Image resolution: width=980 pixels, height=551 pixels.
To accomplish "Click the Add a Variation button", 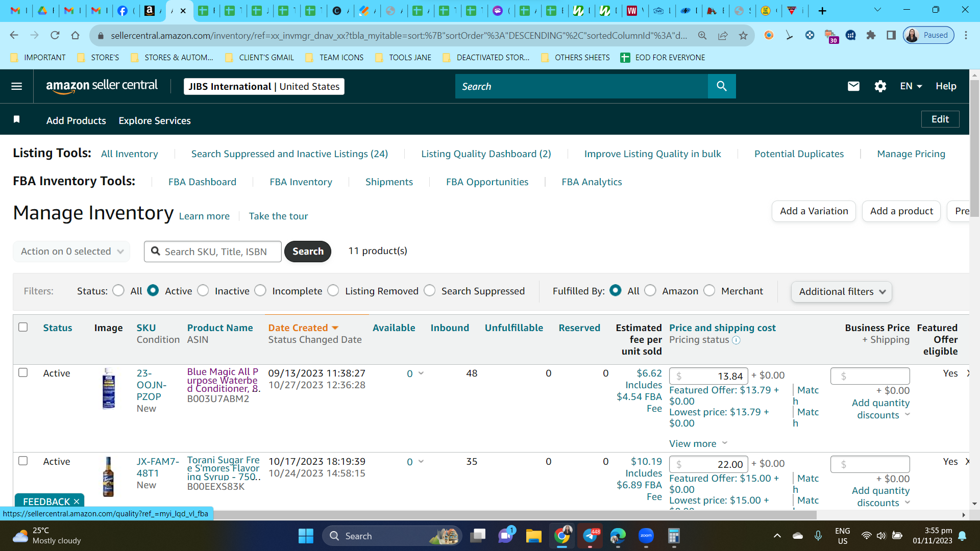I will [x=814, y=211].
